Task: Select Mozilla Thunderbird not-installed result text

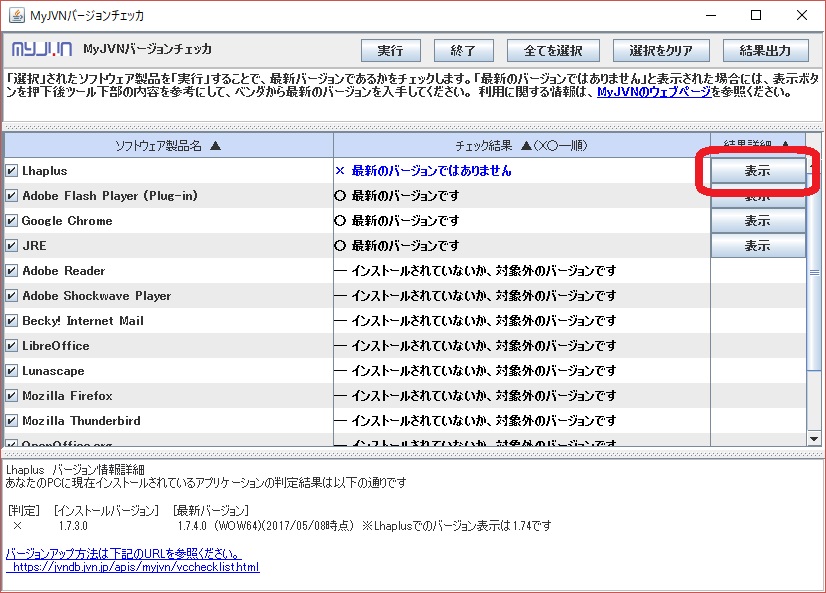Action: click(x=484, y=421)
